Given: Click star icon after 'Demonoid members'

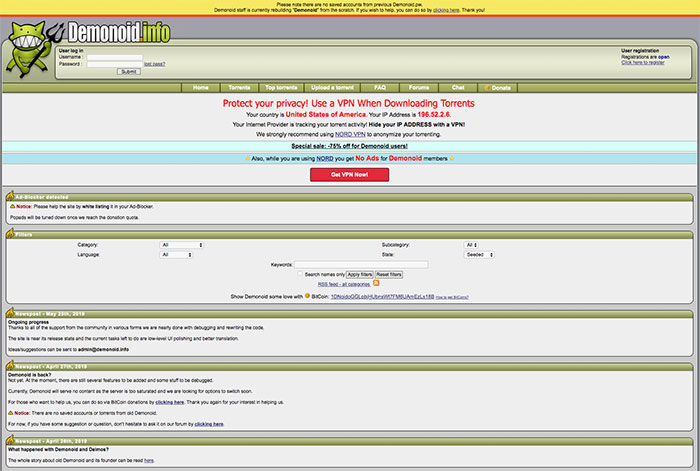Looking at the screenshot, I should [452, 158].
